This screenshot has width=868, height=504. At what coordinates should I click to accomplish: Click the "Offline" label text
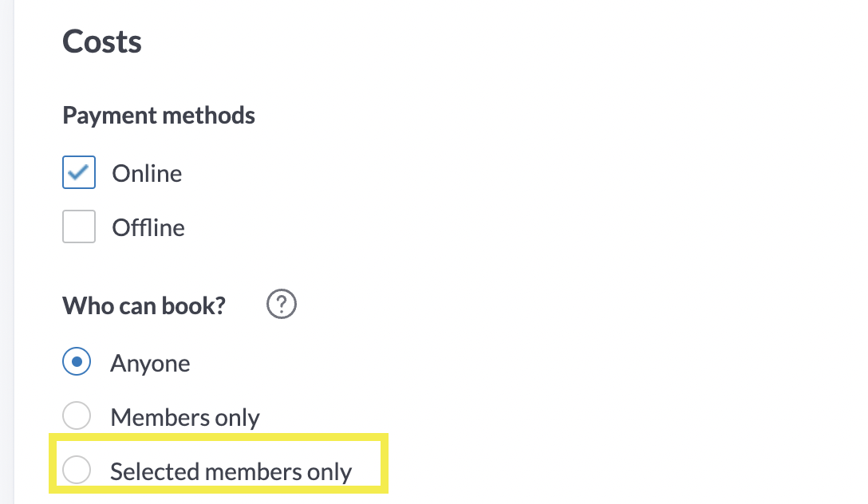(x=148, y=228)
